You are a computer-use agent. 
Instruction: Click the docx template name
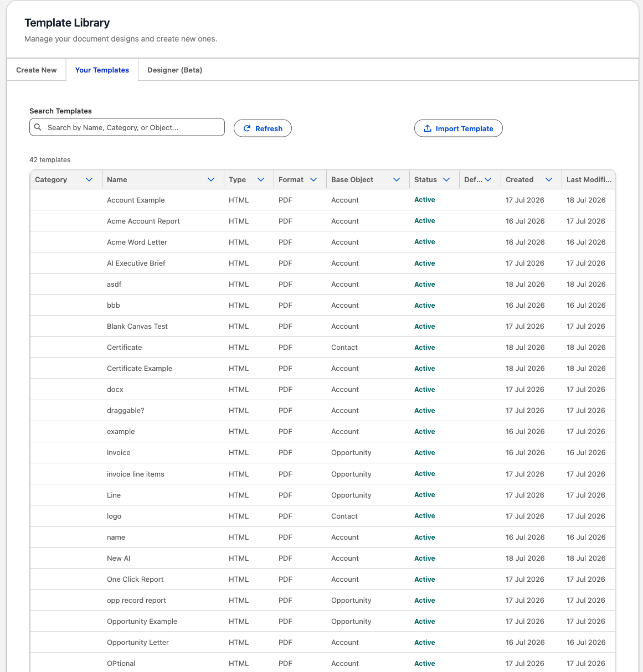(x=115, y=389)
